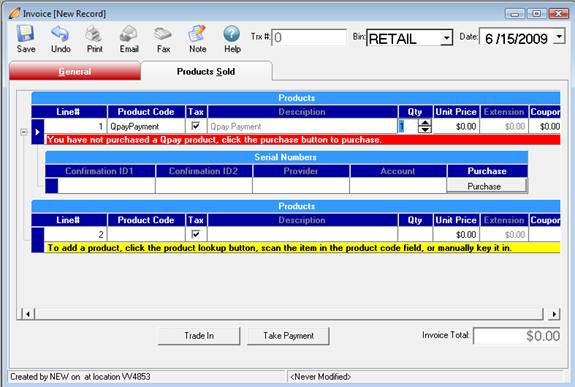Click the Trade In button
Viewport: 575px width, 387px height.
point(199,336)
